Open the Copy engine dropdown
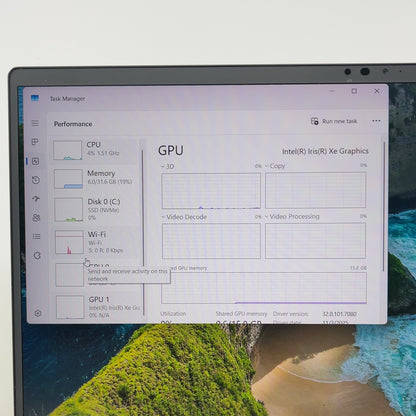This screenshot has height=416, width=416. [275, 166]
